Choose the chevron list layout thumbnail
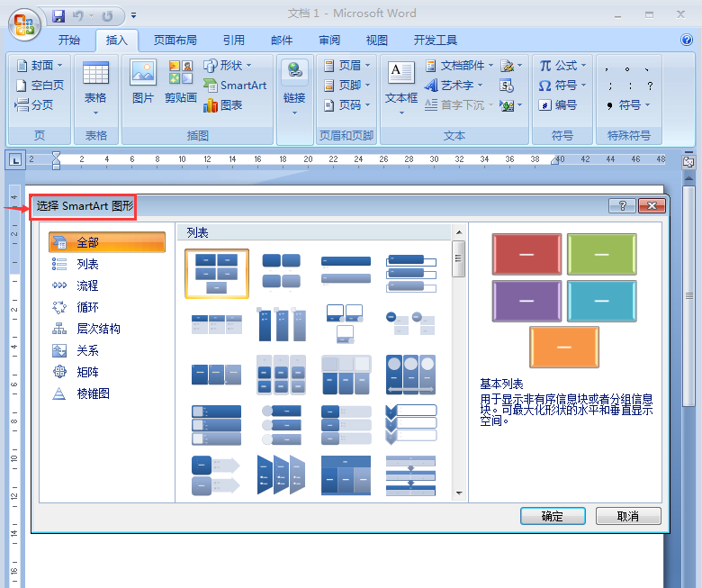This screenshot has height=588, width=702. pos(411,424)
